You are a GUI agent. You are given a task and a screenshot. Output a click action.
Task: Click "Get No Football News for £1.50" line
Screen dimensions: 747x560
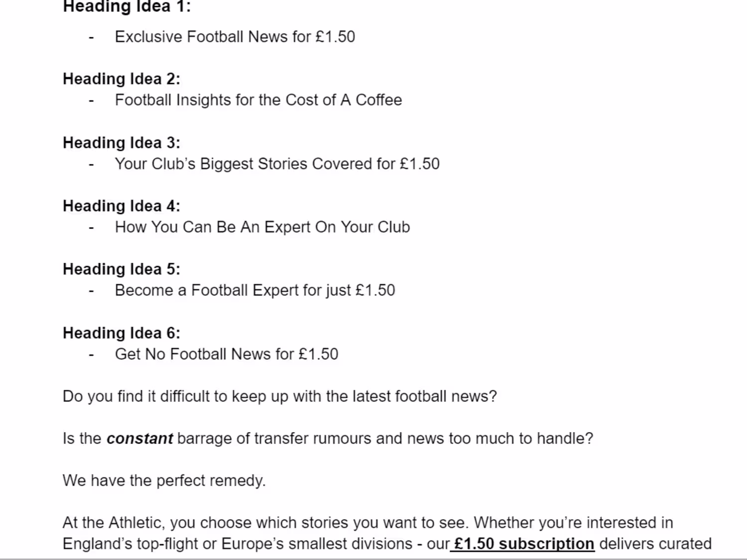[226, 354]
